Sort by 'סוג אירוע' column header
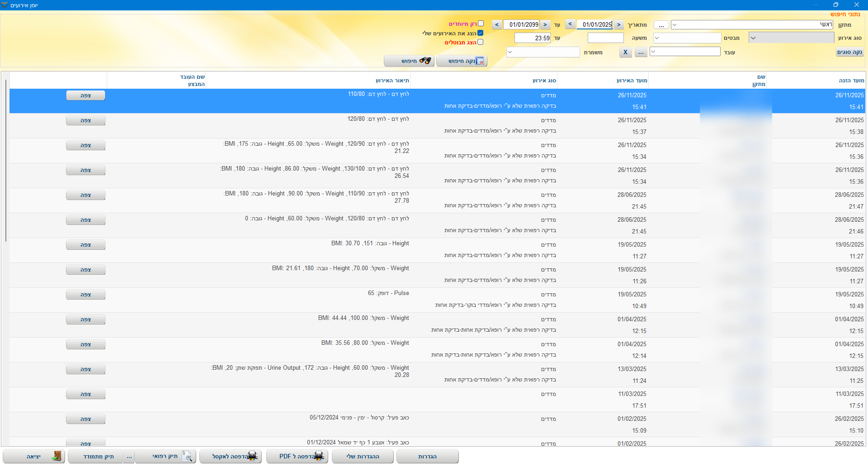 coord(544,81)
